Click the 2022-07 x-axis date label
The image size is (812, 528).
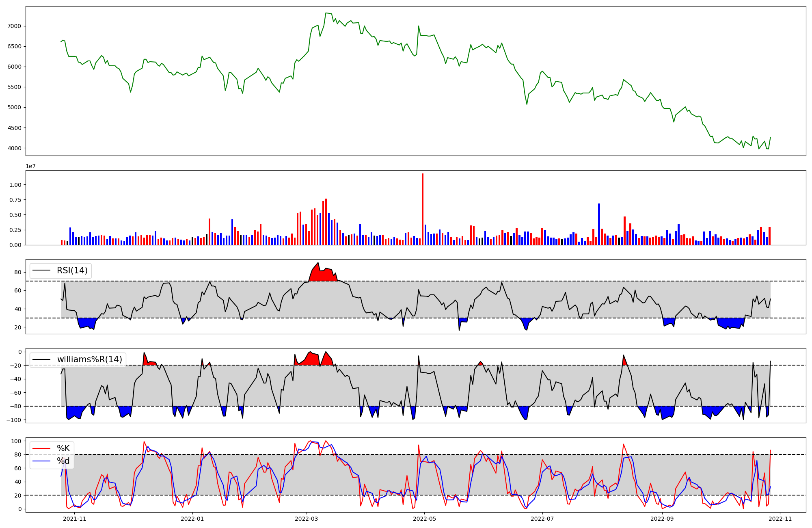pyautogui.click(x=542, y=519)
